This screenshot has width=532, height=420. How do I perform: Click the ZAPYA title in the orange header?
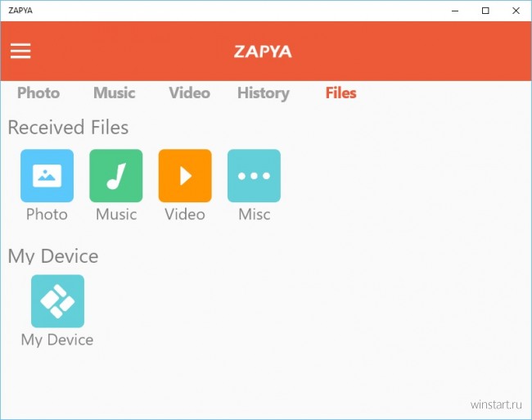[x=263, y=52]
